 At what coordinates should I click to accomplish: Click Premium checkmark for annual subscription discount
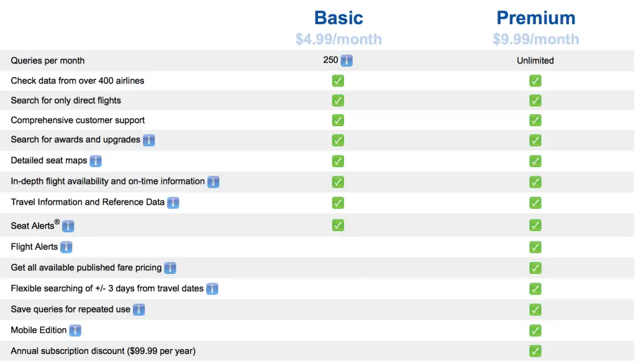coord(535,351)
